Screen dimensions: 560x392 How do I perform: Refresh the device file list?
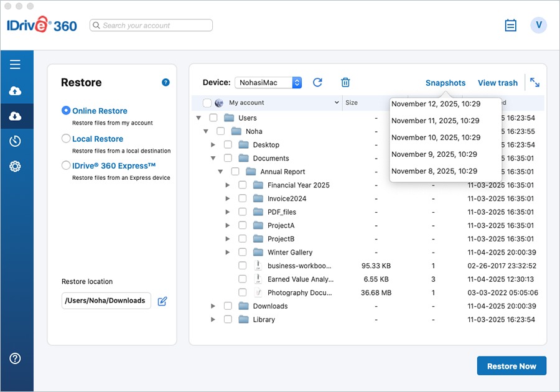[x=317, y=83]
